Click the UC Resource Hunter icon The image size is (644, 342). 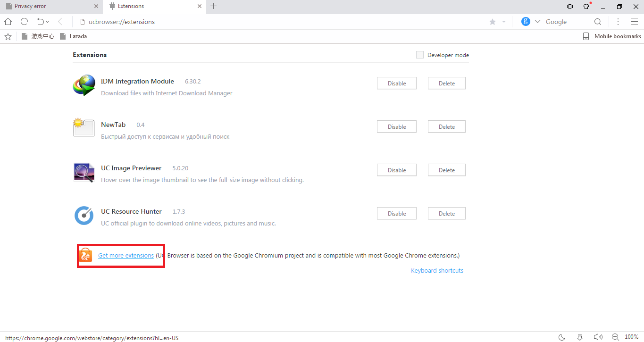pyautogui.click(x=84, y=216)
